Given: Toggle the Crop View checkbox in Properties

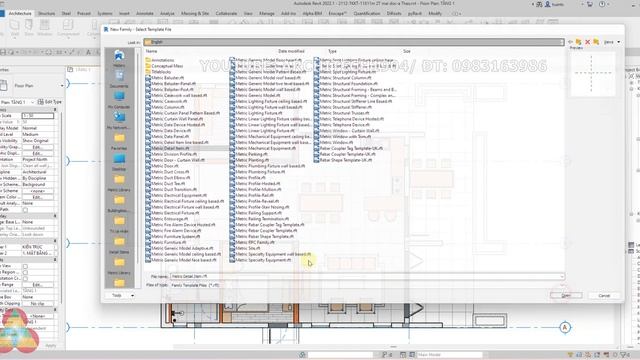Looking at the screenshot, I should (x=25, y=266).
